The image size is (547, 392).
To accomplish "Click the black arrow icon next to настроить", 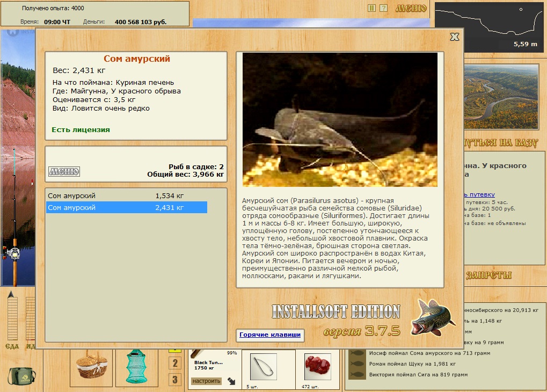I will click(x=231, y=381).
